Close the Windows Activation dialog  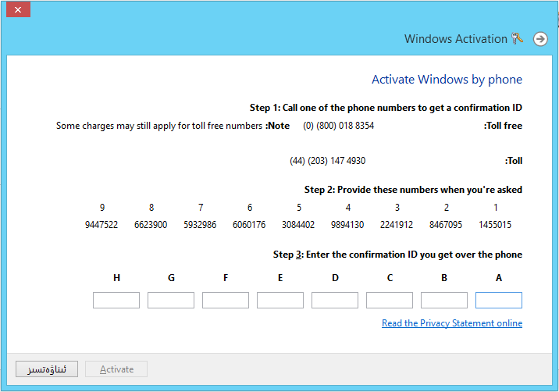point(18,9)
